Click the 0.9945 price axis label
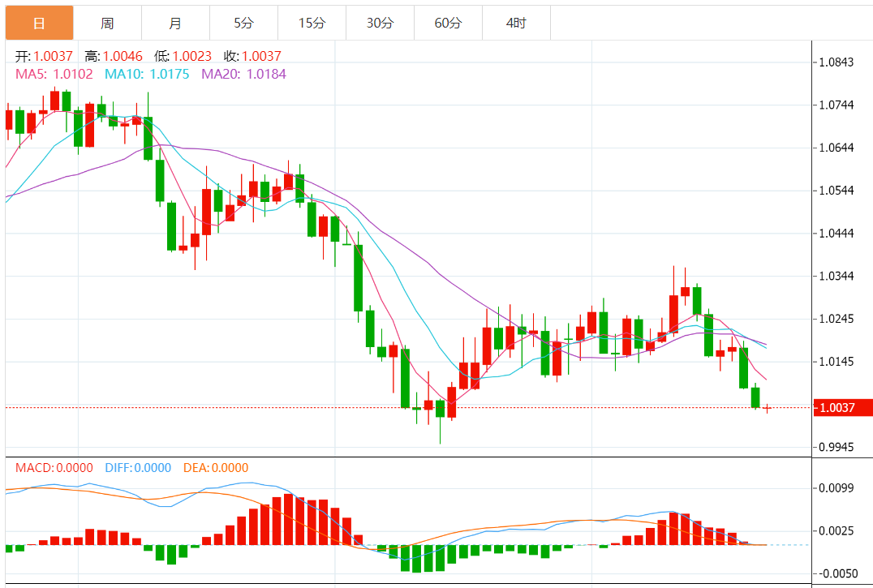The height and width of the screenshot is (588, 873). (836, 447)
